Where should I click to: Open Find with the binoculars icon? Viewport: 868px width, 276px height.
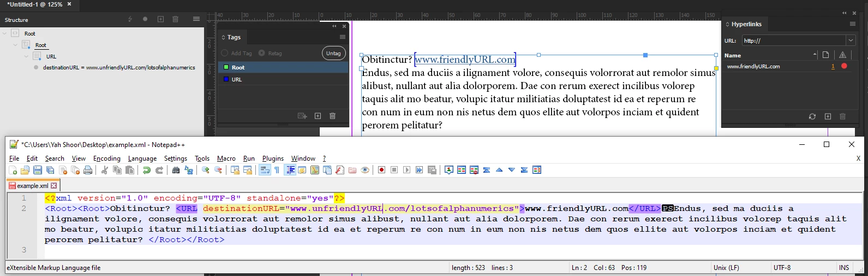pos(176,170)
